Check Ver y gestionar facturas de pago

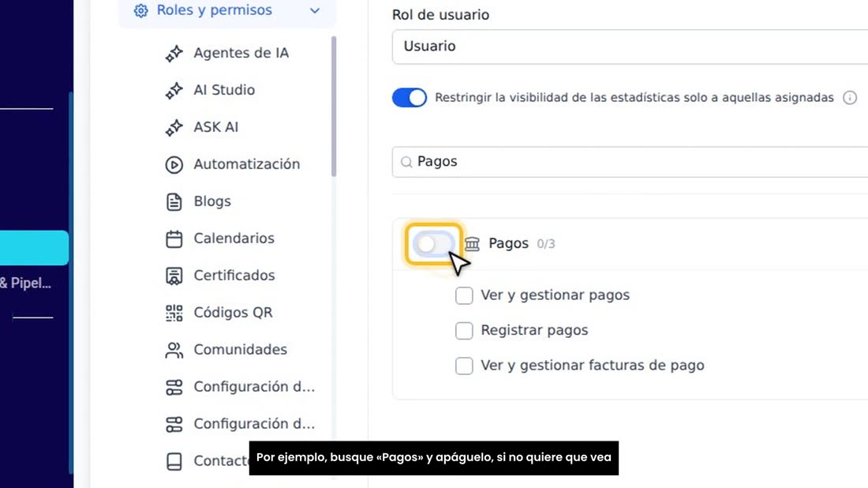point(464,366)
